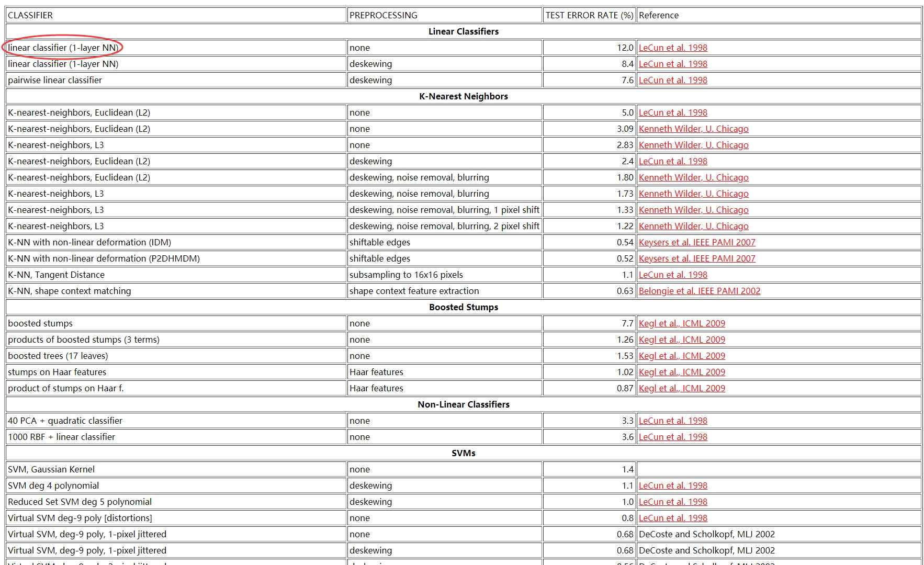Open Kenneth Wilder link for 1.22 error row
The image size is (924, 565).
click(x=693, y=226)
